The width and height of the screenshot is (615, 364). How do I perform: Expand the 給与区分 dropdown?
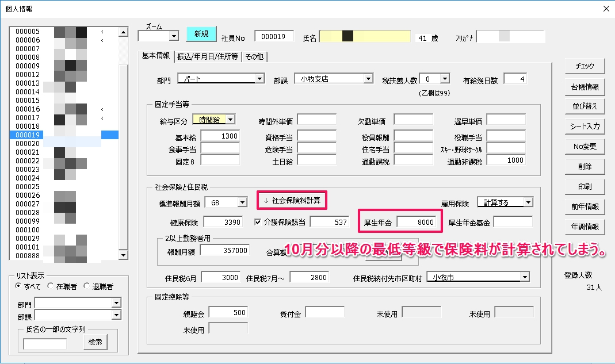coord(231,120)
